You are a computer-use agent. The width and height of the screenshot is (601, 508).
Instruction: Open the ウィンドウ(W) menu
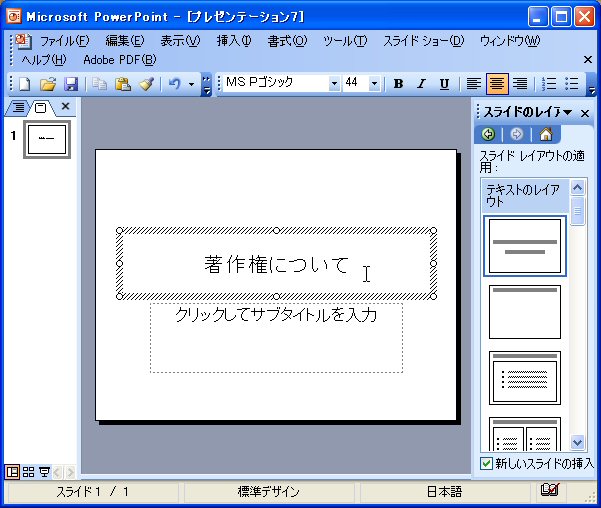(x=510, y=41)
